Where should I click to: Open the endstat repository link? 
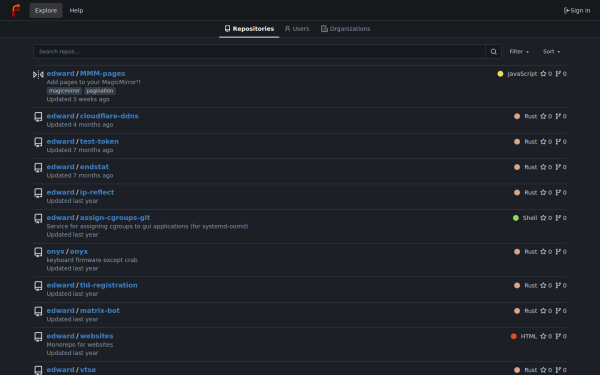click(94, 167)
